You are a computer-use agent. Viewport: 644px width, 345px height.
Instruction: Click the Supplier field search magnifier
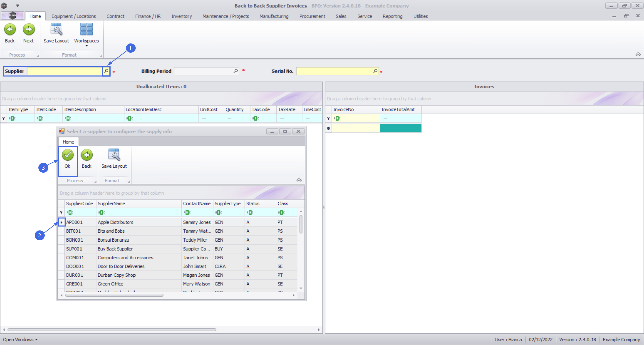tap(106, 71)
